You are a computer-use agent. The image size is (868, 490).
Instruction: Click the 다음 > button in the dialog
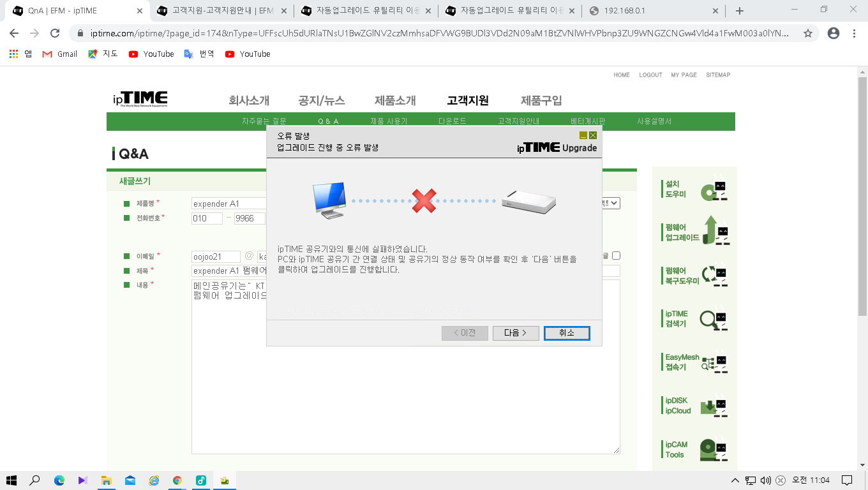pyautogui.click(x=516, y=333)
